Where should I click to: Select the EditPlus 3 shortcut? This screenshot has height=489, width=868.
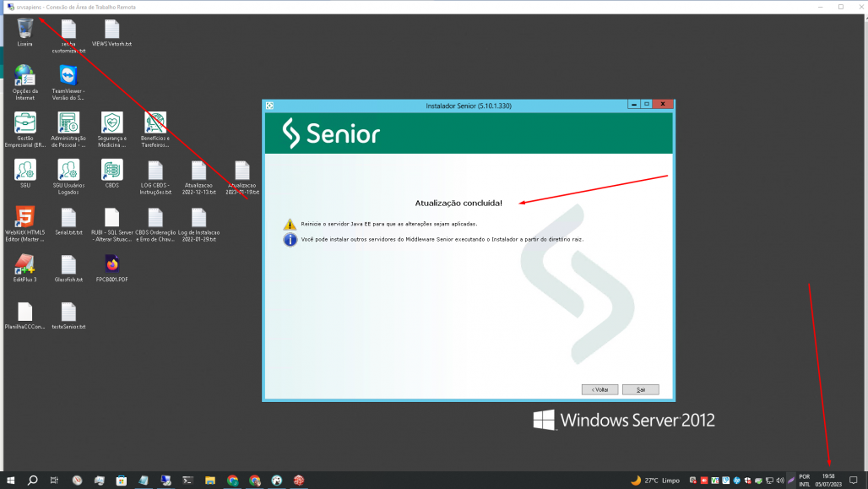tap(25, 268)
